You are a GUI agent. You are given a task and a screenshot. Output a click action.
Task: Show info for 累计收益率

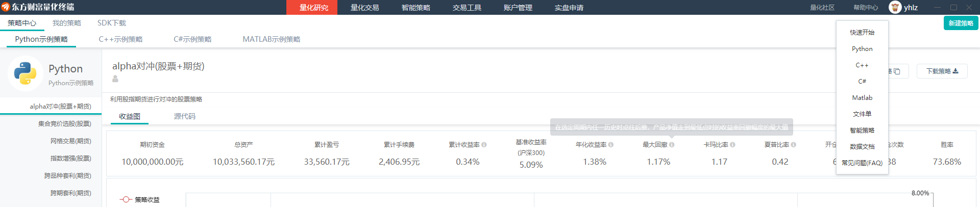click(484, 145)
